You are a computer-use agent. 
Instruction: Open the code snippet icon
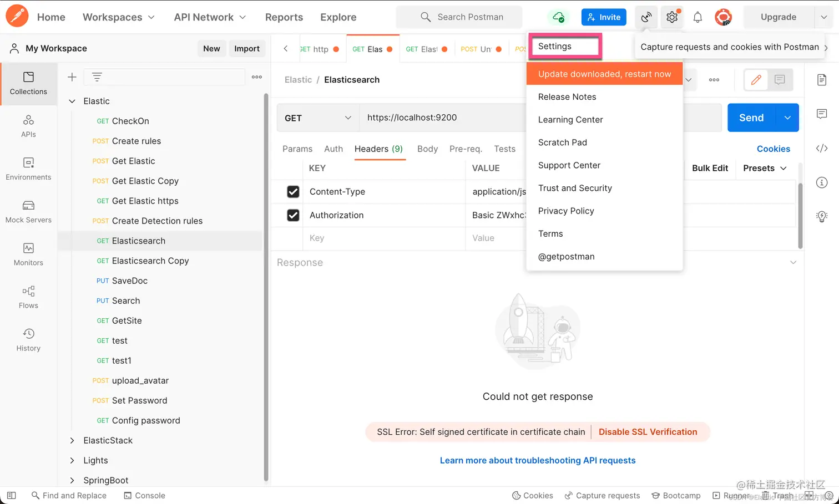click(822, 148)
